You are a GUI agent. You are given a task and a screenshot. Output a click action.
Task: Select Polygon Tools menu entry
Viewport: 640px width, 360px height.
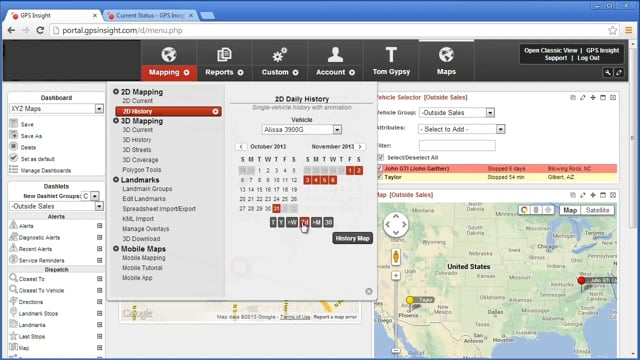pyautogui.click(x=141, y=170)
